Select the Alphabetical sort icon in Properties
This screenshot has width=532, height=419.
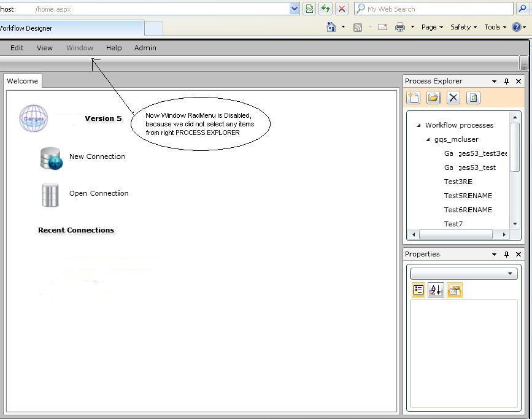point(436,290)
